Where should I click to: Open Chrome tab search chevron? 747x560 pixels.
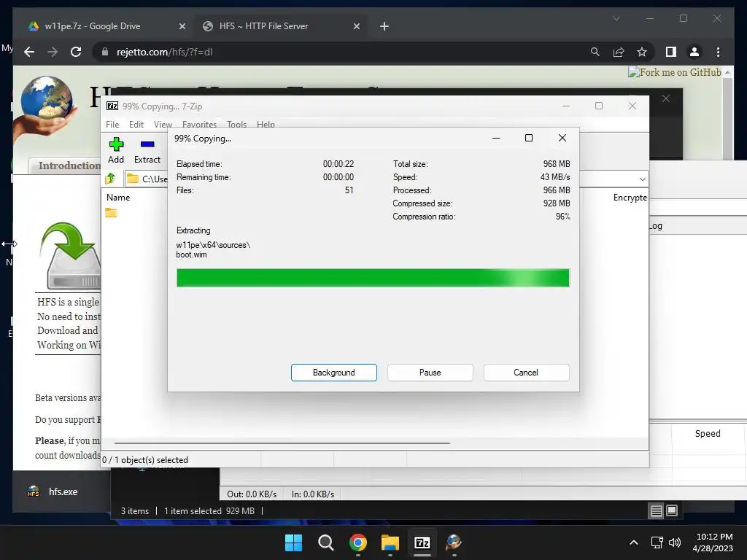pos(616,18)
